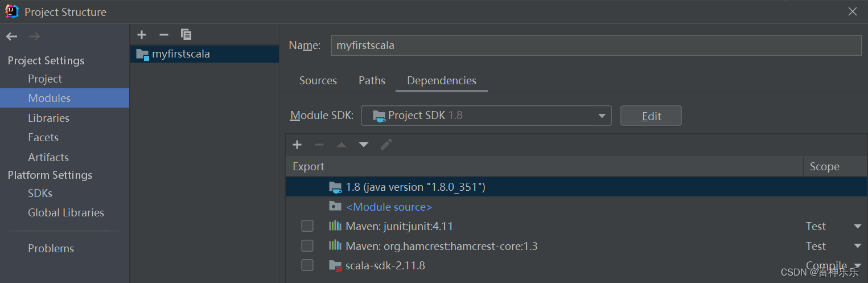Screen dimensions: 868x283
Task: Open the Module source entry
Action: pyautogui.click(x=389, y=207)
